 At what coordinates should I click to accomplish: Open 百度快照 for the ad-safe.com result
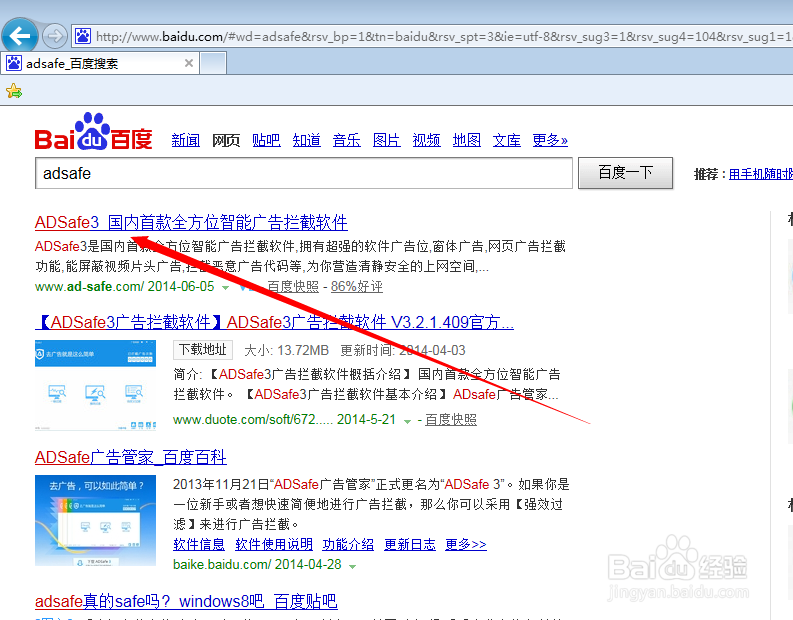(x=293, y=287)
